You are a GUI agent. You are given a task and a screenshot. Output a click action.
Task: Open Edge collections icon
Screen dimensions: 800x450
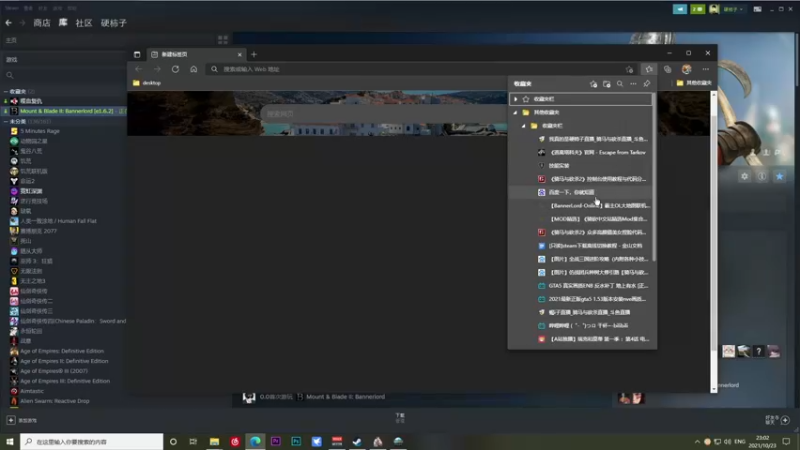pos(667,69)
